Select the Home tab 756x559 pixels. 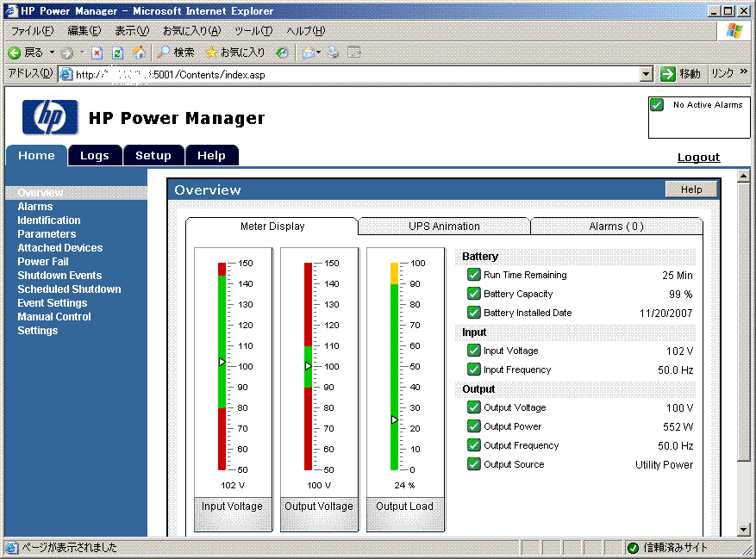coord(37,156)
